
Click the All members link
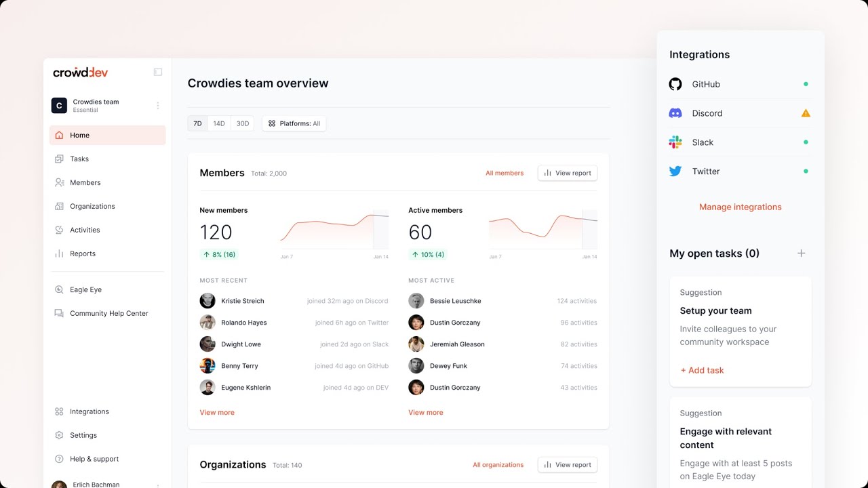pyautogui.click(x=505, y=173)
